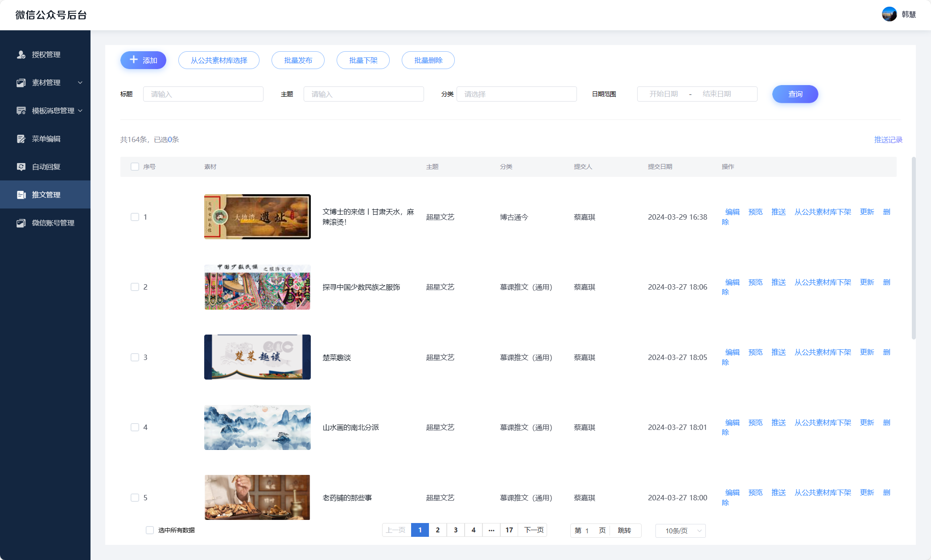
Task: Click the 菜单编辑 sidebar icon
Action: 21,139
